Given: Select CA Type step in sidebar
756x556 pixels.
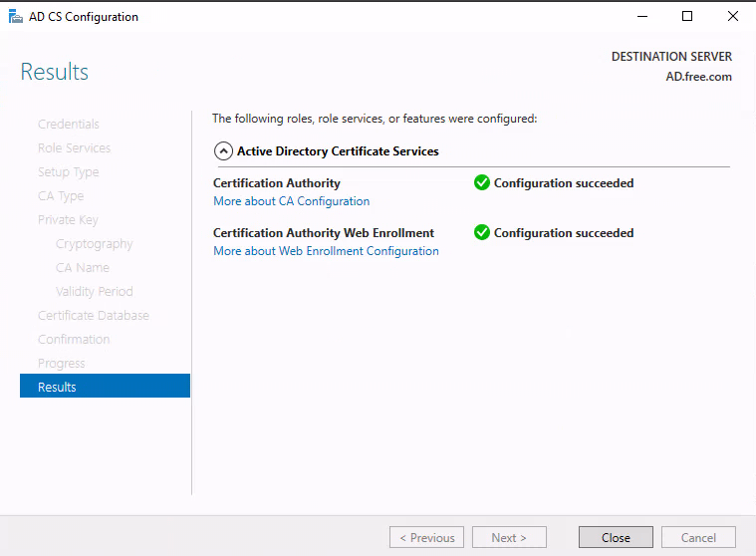Looking at the screenshot, I should click(61, 195).
